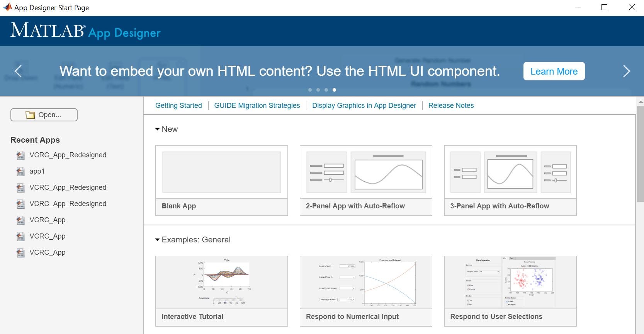Advance to the next banner slide
644x334 pixels.
pos(626,71)
